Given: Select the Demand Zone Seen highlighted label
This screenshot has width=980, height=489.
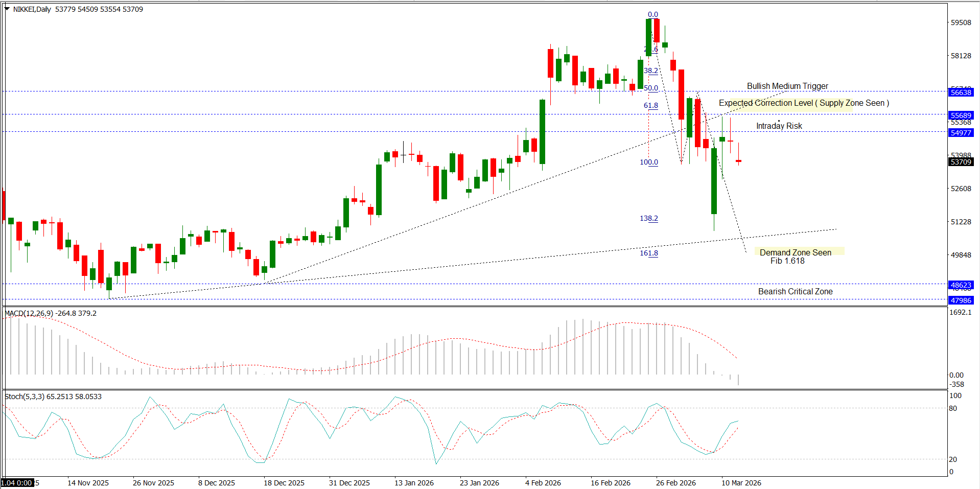Looking at the screenshot, I should [795, 252].
